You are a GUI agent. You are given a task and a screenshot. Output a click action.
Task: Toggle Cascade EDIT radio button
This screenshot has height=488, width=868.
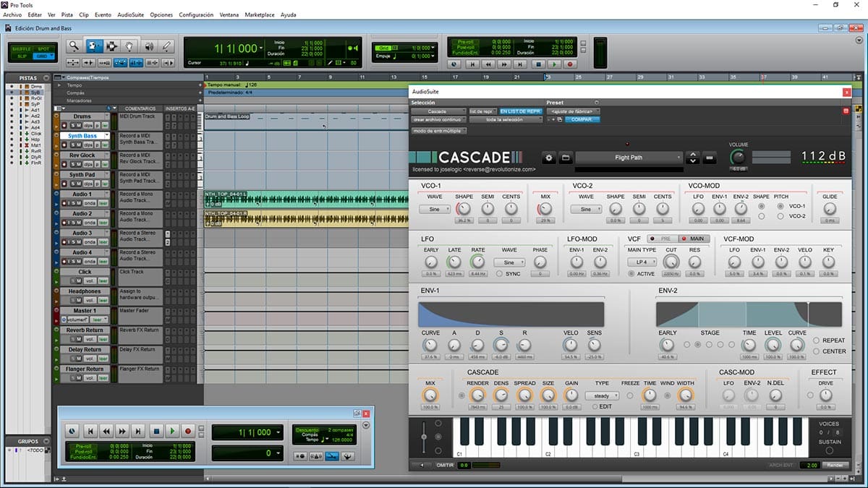tap(595, 406)
